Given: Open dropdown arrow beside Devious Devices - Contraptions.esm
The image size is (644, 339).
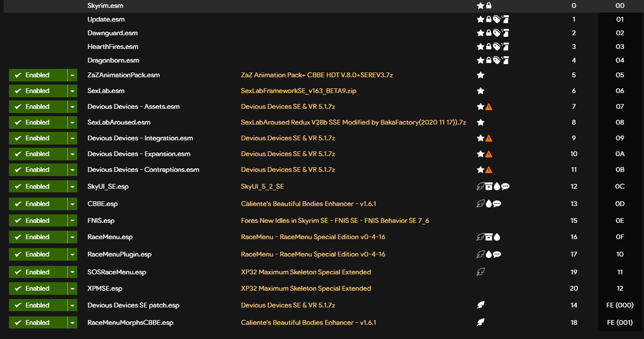Looking at the screenshot, I should [72, 170].
